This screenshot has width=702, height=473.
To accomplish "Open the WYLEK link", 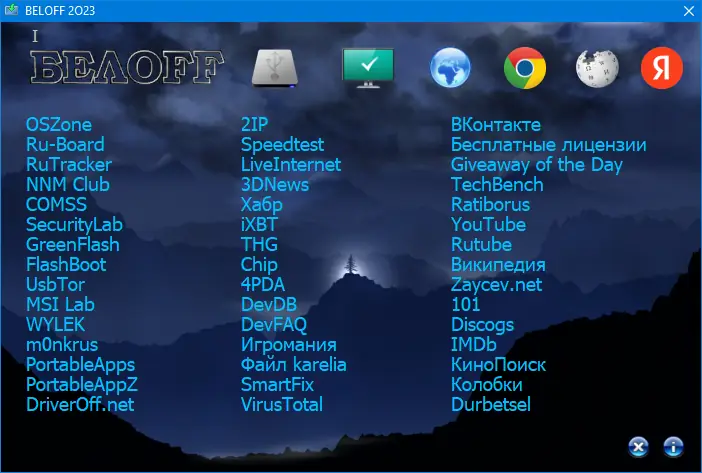I will [x=56, y=325].
